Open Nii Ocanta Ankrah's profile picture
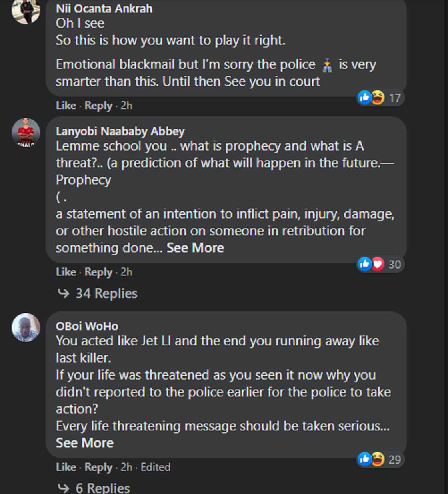The image size is (448, 494). [26, 10]
